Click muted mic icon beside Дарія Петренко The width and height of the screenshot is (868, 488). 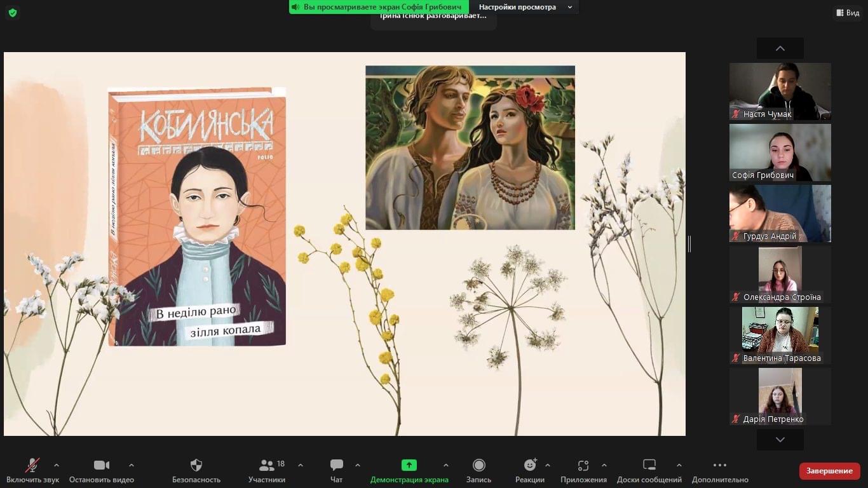736,419
